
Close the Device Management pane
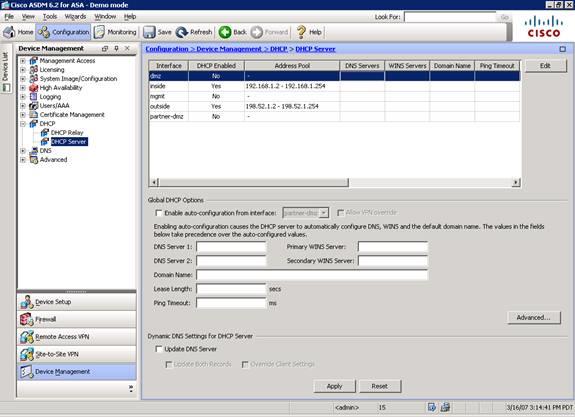tap(127, 48)
